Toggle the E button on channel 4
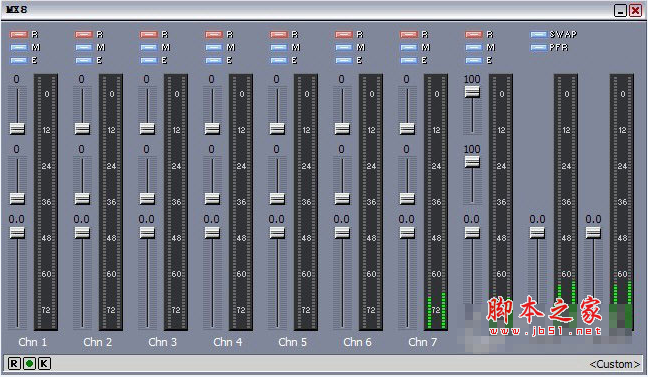Image resolution: width=648 pixels, height=377 pixels. (214, 60)
